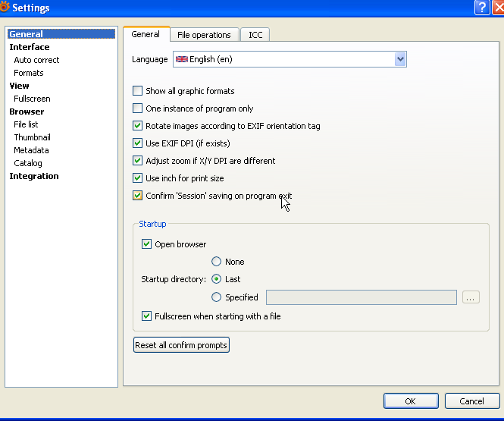The image size is (504, 421).
Task: Cancel the Settings dialog
Action: pos(471,401)
